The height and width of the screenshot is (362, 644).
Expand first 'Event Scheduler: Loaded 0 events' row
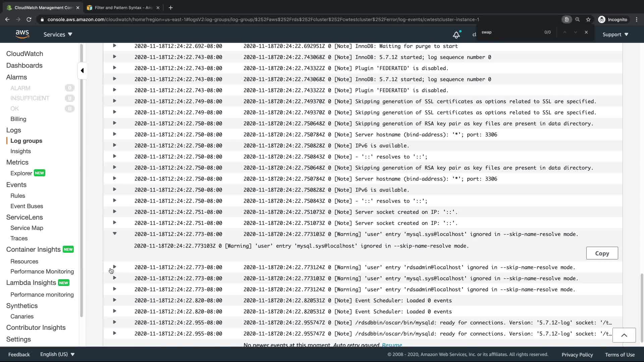coord(114,300)
